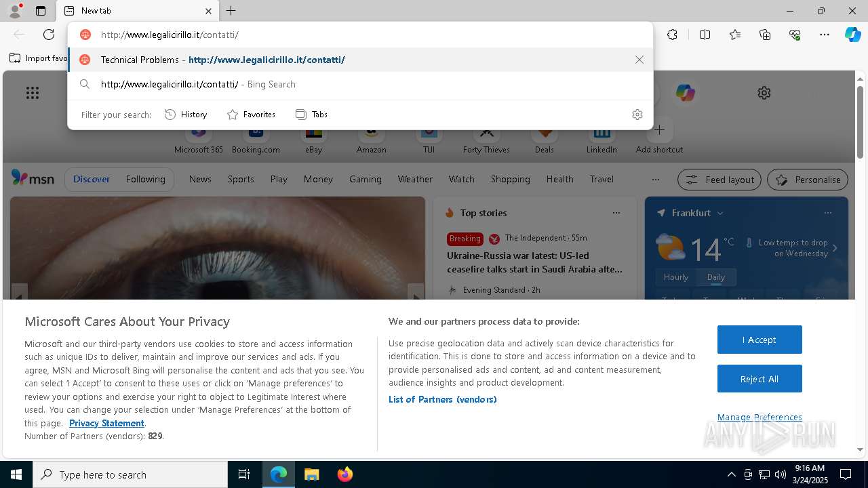This screenshot has height=488, width=868.
Task: Switch weather to Daily view
Action: pos(716,277)
